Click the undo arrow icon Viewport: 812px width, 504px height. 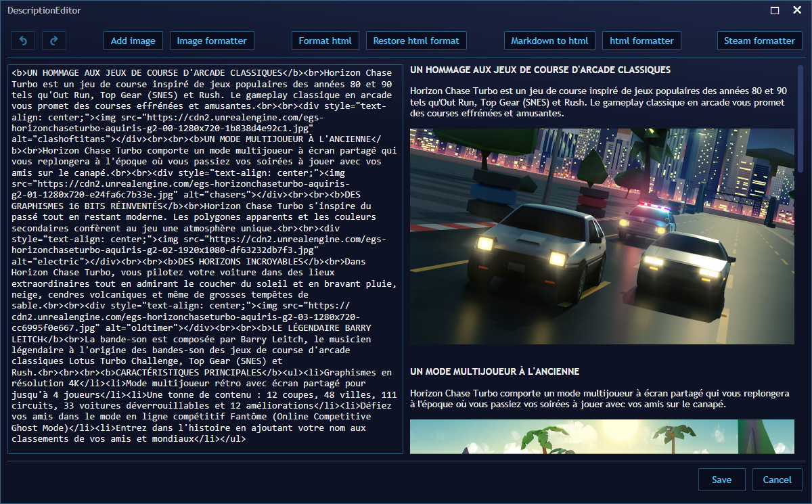point(23,41)
